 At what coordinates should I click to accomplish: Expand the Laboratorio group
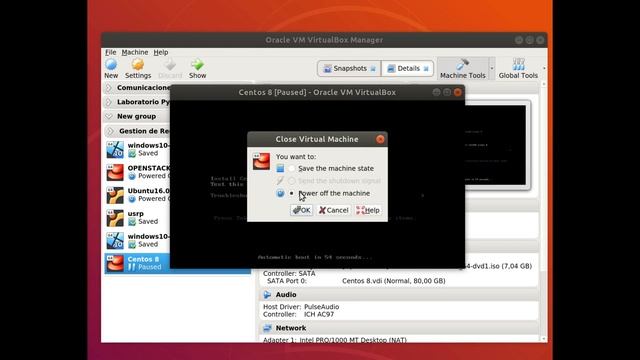click(109, 102)
